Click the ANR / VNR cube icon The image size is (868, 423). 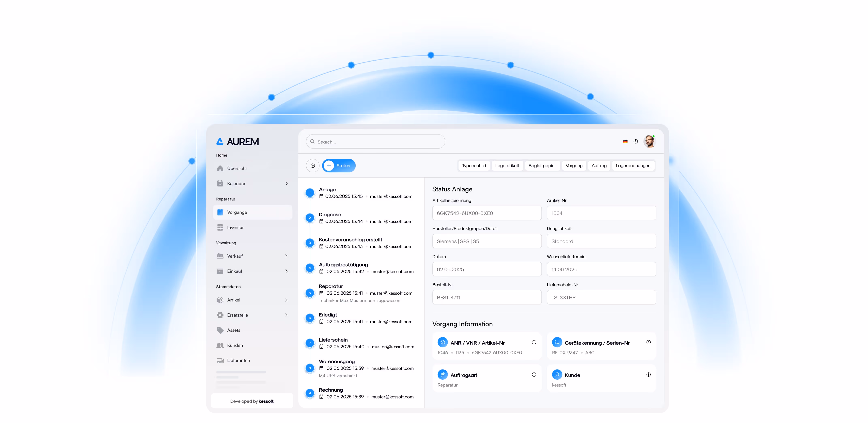click(443, 342)
